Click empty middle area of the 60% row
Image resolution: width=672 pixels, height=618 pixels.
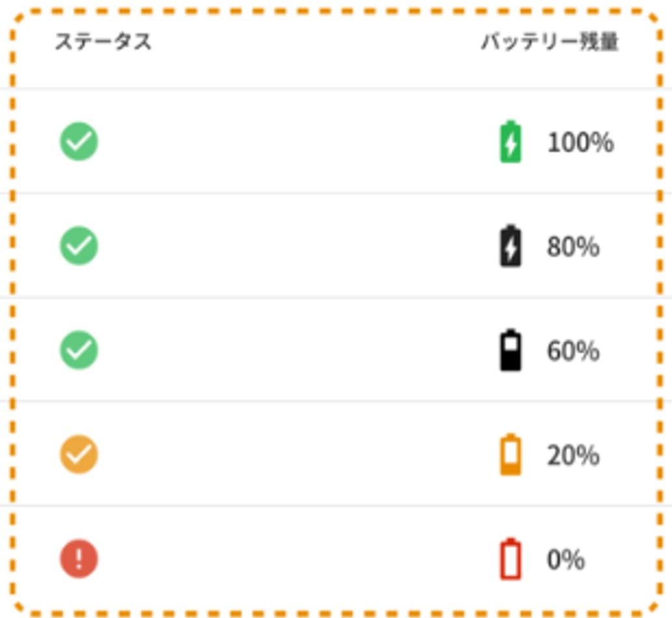click(296, 350)
